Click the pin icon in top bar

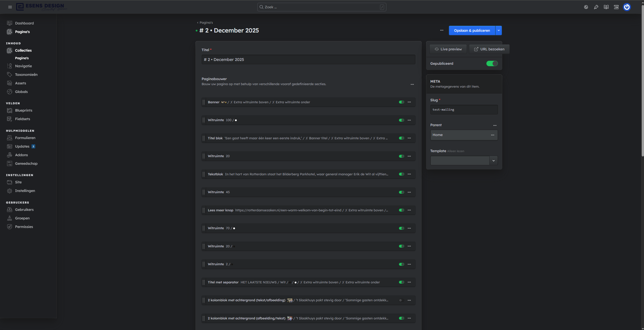click(596, 7)
